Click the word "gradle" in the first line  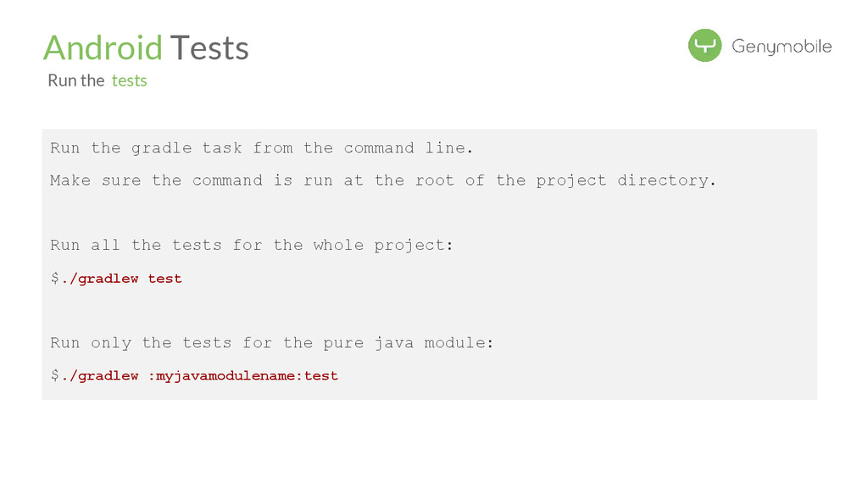pos(161,148)
